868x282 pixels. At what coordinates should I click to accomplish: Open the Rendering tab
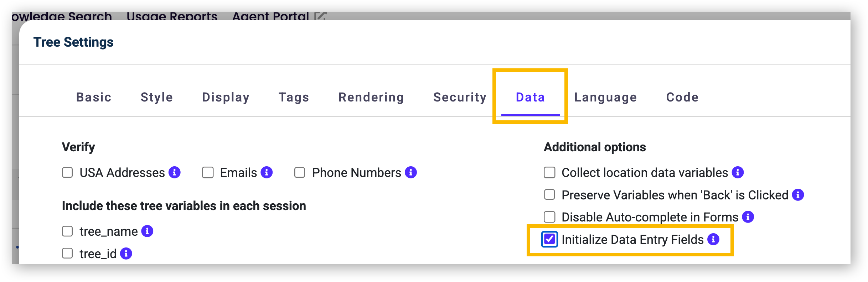click(x=371, y=97)
